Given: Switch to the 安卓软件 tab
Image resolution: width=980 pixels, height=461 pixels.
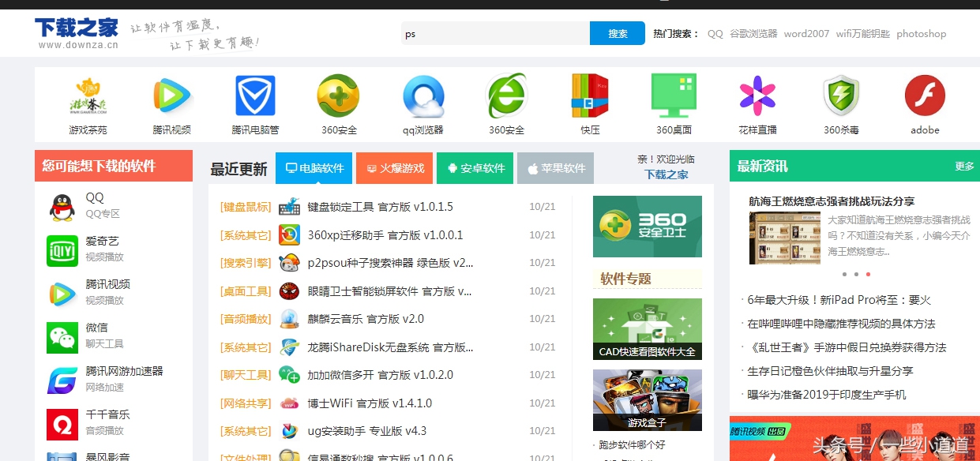Looking at the screenshot, I should tap(475, 168).
